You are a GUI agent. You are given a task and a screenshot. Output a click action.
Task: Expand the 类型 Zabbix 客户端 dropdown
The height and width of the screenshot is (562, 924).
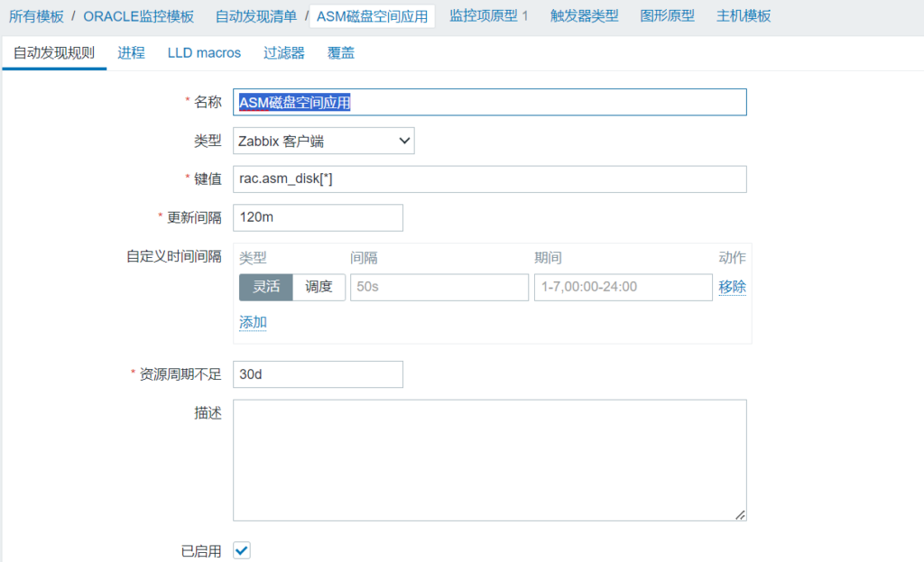pos(323,141)
